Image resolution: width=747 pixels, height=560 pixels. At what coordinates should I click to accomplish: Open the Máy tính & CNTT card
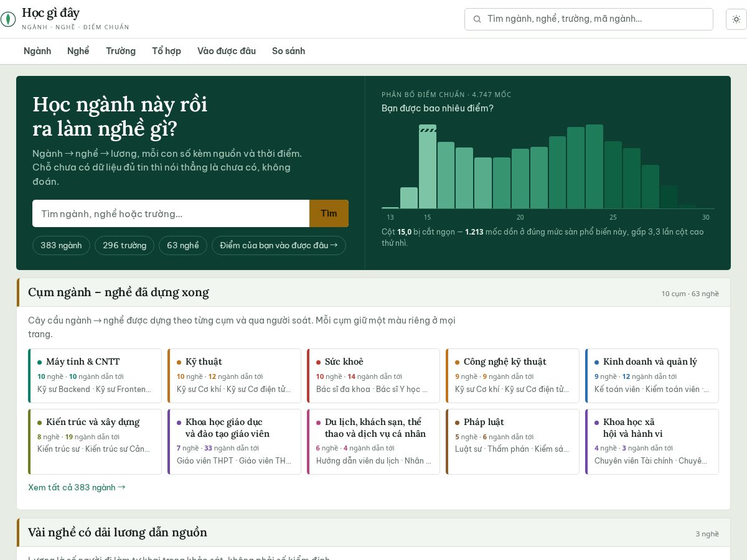tap(95, 376)
